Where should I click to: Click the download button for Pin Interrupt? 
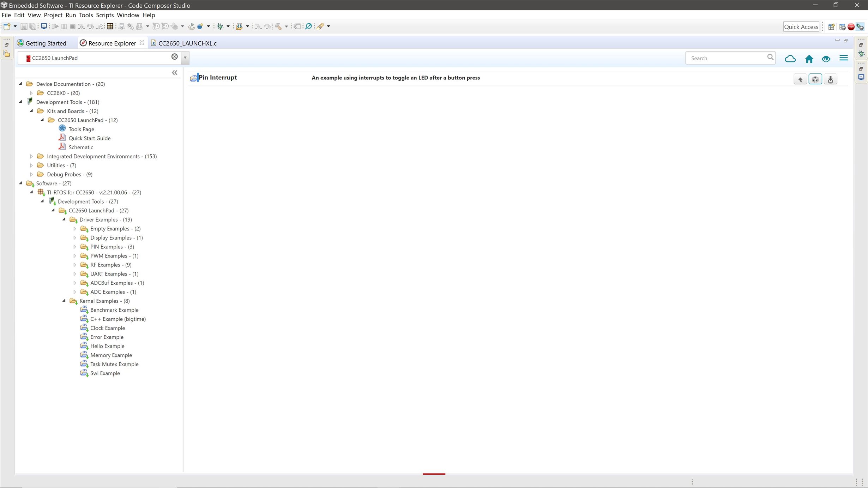tap(830, 79)
